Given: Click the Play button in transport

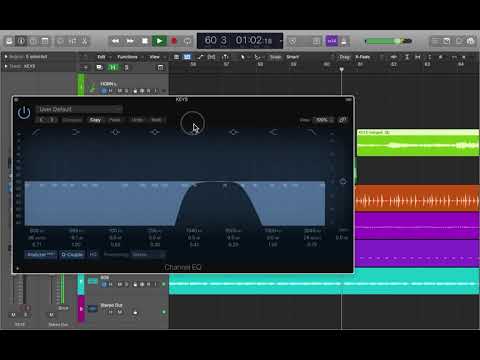Looking at the screenshot, I should click(x=159, y=41).
